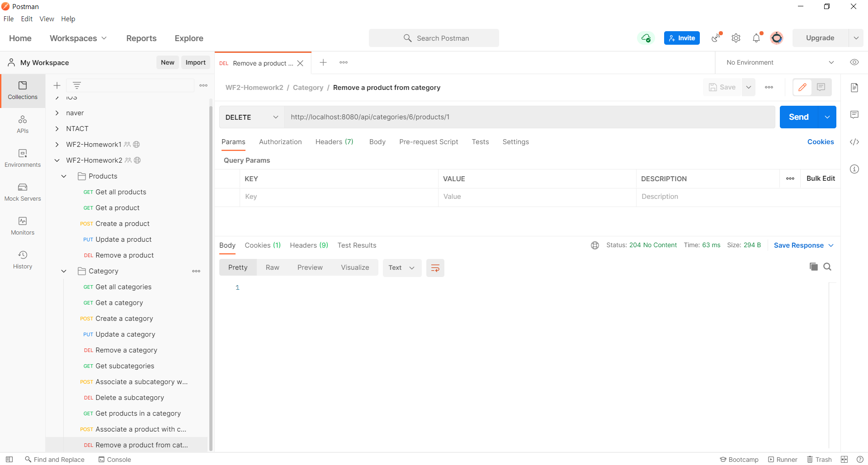Toggle line wrap in response
The width and height of the screenshot is (868, 465).
tap(435, 268)
